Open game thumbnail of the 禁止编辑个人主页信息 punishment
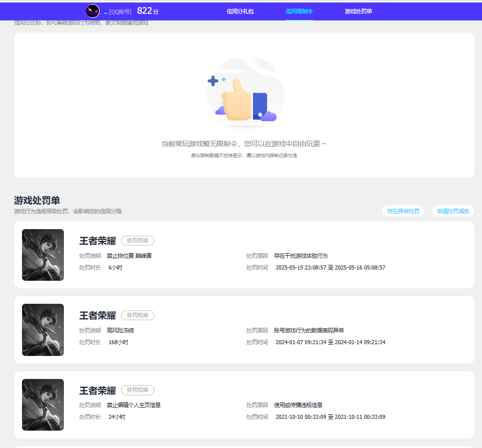The height and width of the screenshot is (448, 482). 43,405
